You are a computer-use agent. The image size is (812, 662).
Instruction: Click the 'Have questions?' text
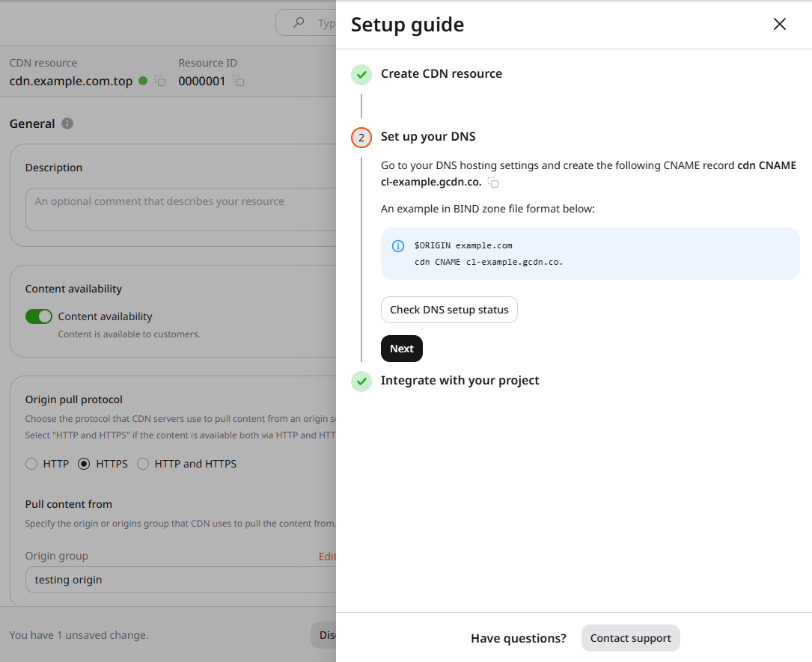tap(519, 638)
